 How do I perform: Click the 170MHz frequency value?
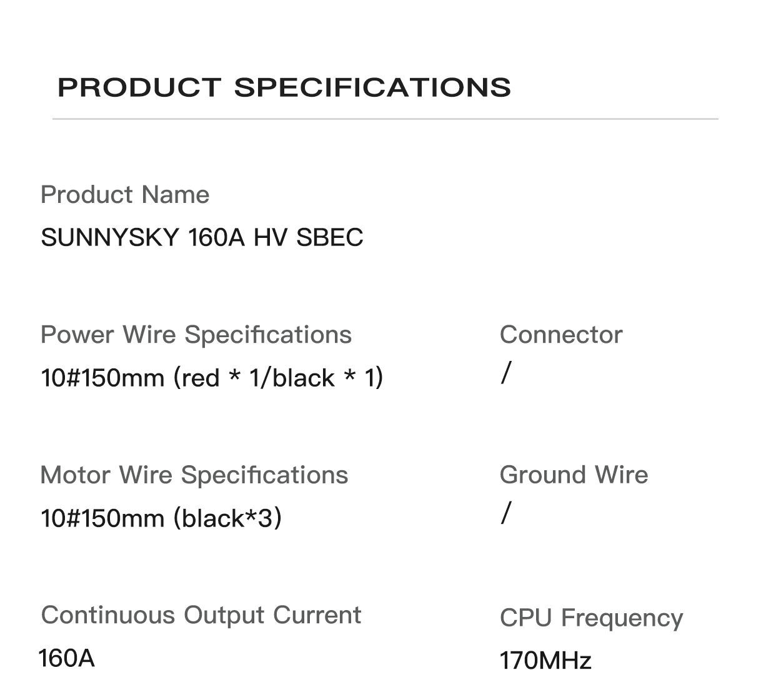click(x=545, y=661)
